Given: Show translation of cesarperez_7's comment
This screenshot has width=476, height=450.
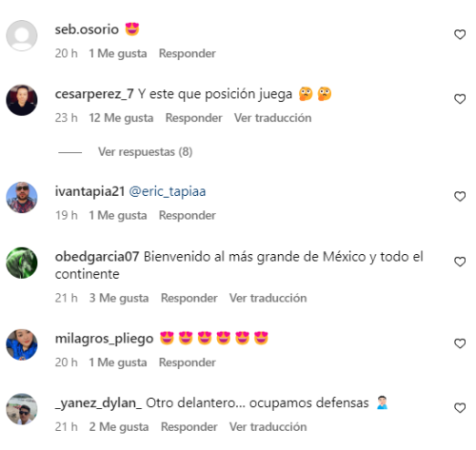Looking at the screenshot, I should pyautogui.click(x=272, y=118).
